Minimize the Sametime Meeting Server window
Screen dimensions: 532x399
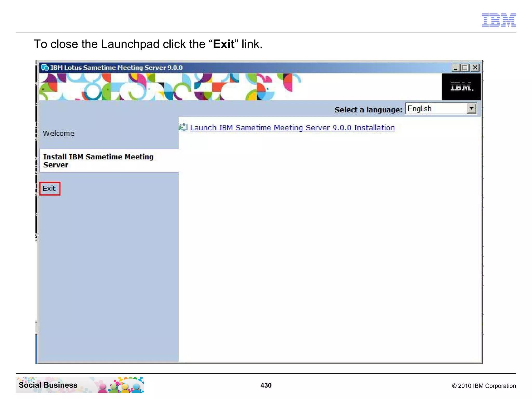(455, 68)
